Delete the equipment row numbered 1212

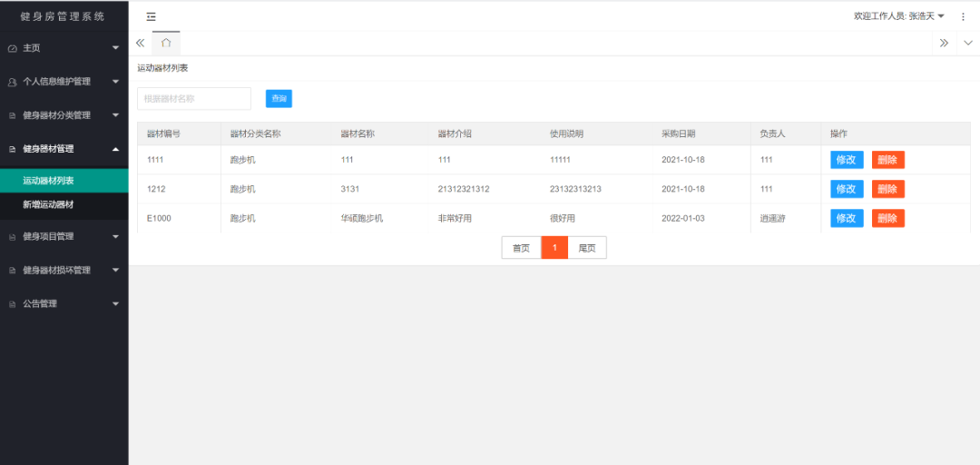(x=887, y=189)
